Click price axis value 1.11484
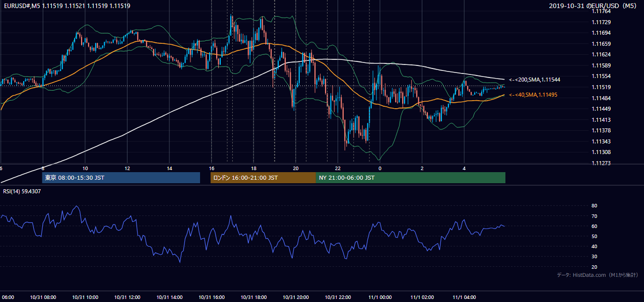 point(601,98)
